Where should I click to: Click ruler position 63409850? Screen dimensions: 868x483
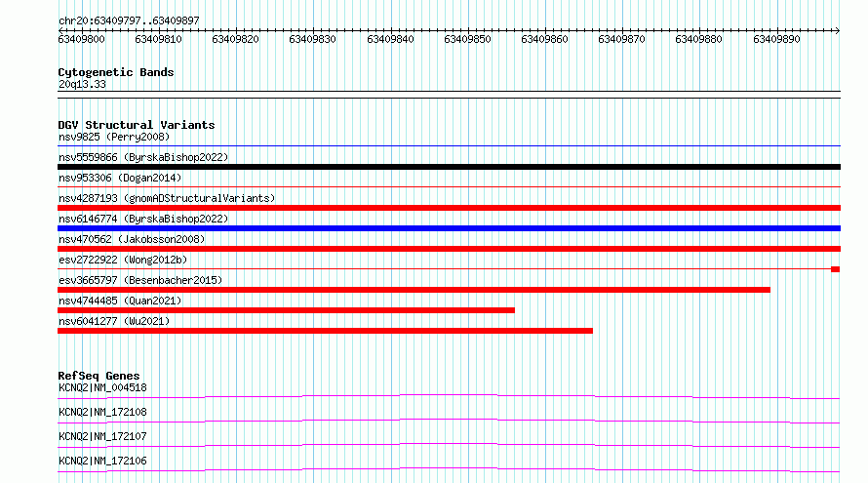tap(467, 39)
